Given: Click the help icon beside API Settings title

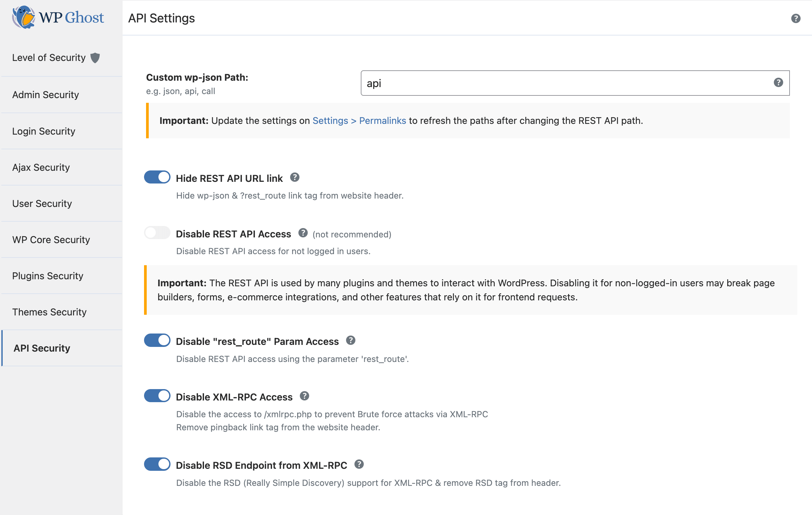Looking at the screenshot, I should click(796, 18).
